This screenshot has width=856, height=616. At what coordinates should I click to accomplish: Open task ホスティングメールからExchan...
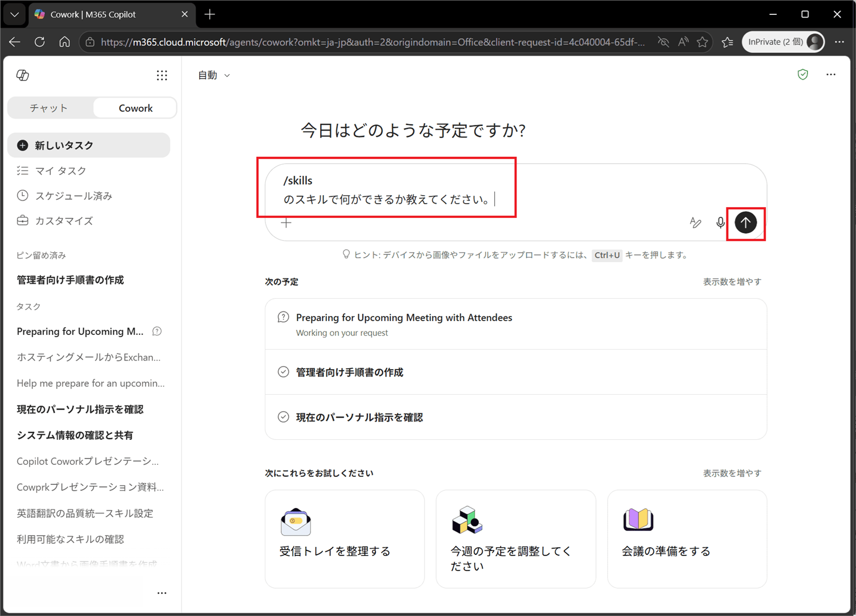tap(88, 358)
